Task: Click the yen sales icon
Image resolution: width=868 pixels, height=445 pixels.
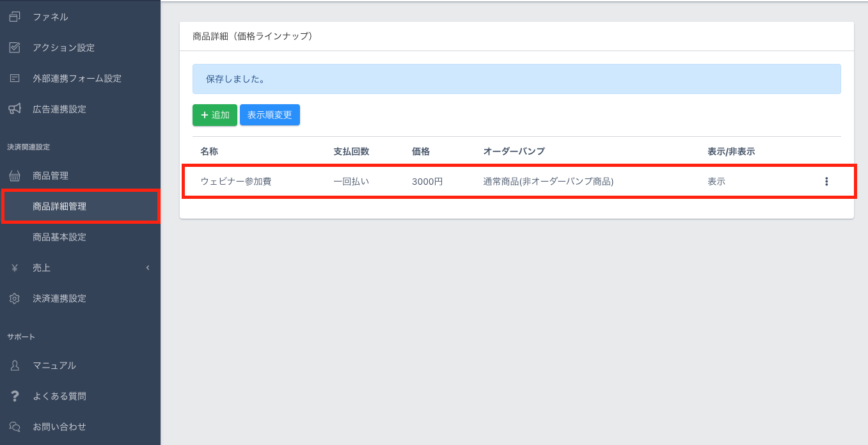Action: click(x=15, y=268)
